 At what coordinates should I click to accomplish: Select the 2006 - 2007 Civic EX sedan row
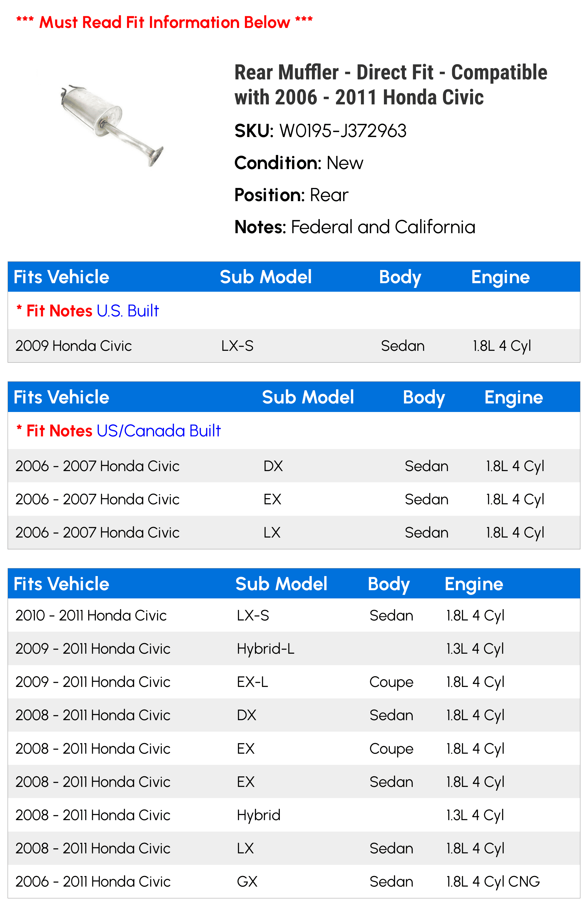click(294, 499)
